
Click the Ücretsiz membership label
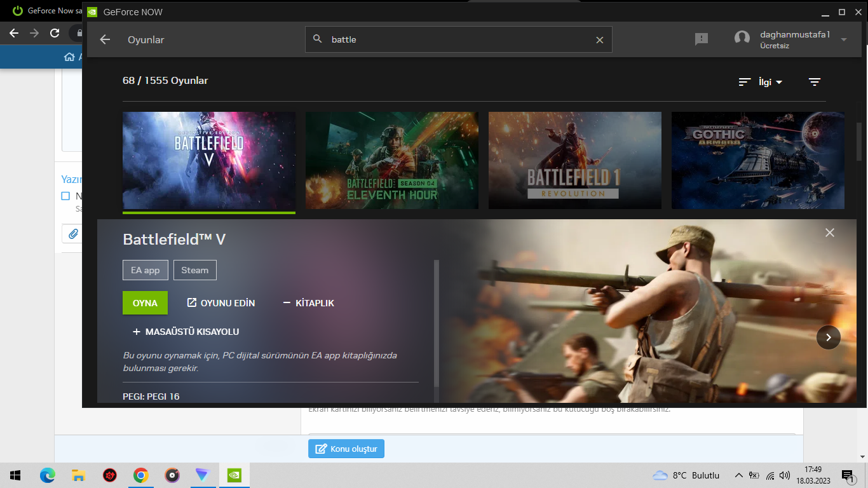(x=775, y=46)
